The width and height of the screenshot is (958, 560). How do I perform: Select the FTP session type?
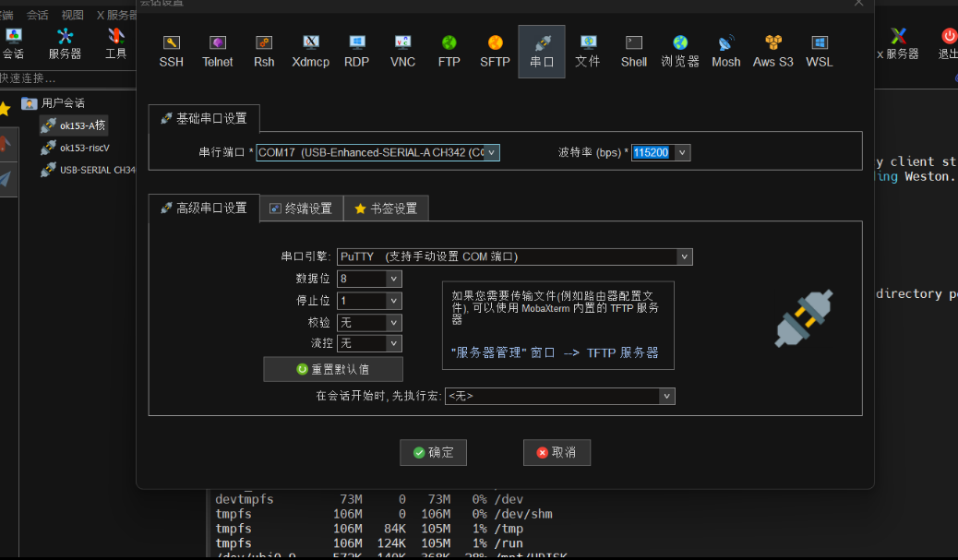pyautogui.click(x=449, y=52)
